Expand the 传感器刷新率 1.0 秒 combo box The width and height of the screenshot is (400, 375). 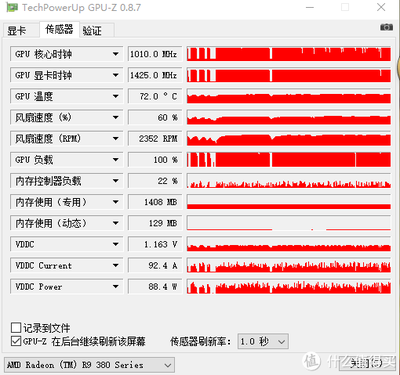coord(263,342)
